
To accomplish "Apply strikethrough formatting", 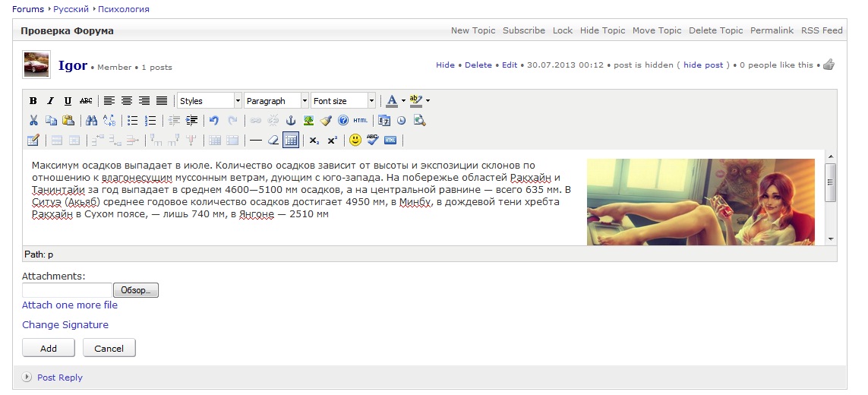I will pos(86,101).
